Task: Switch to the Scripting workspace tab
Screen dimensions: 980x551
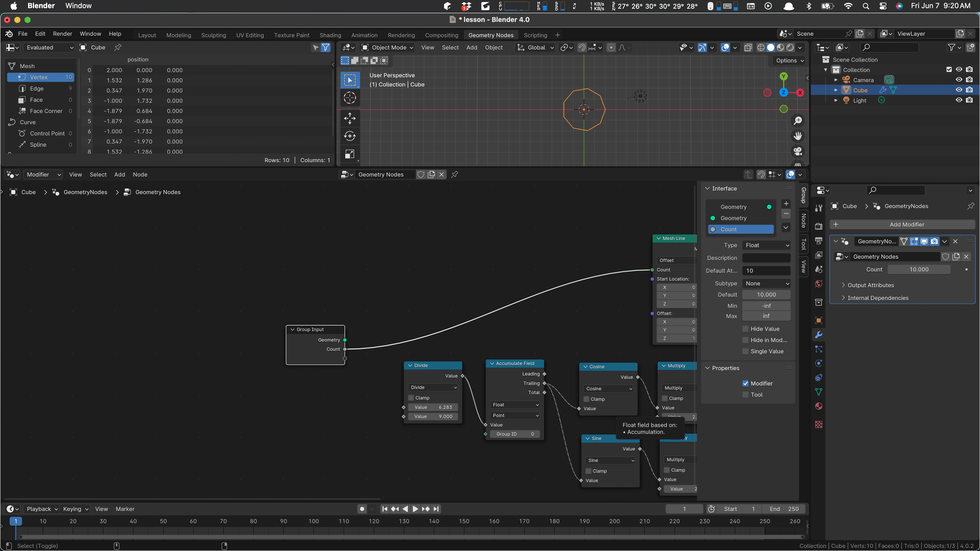Action: (535, 35)
